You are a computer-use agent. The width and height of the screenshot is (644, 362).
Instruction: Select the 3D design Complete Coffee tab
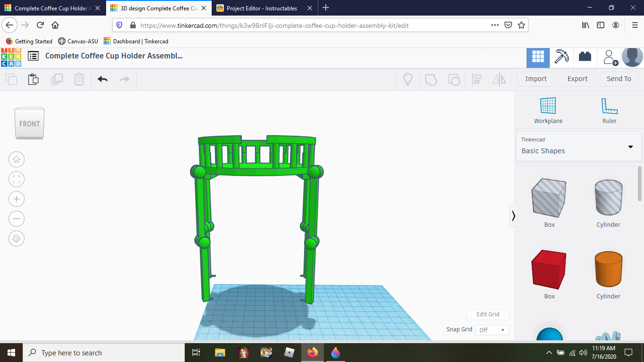click(159, 8)
